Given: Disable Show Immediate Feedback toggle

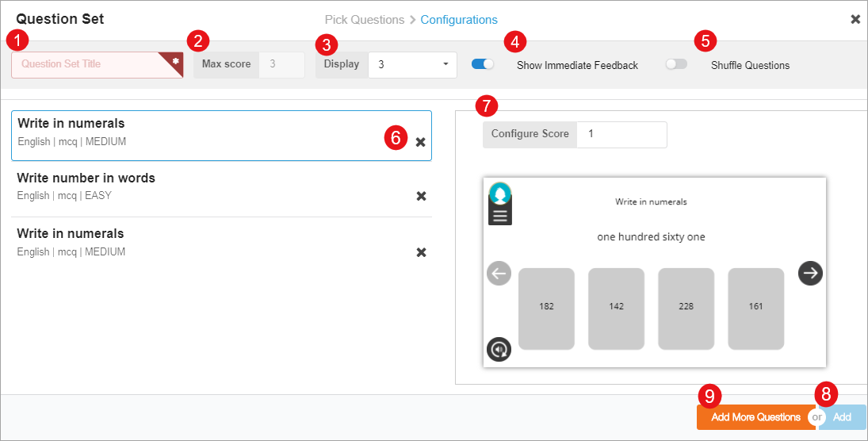Looking at the screenshot, I should (483, 64).
